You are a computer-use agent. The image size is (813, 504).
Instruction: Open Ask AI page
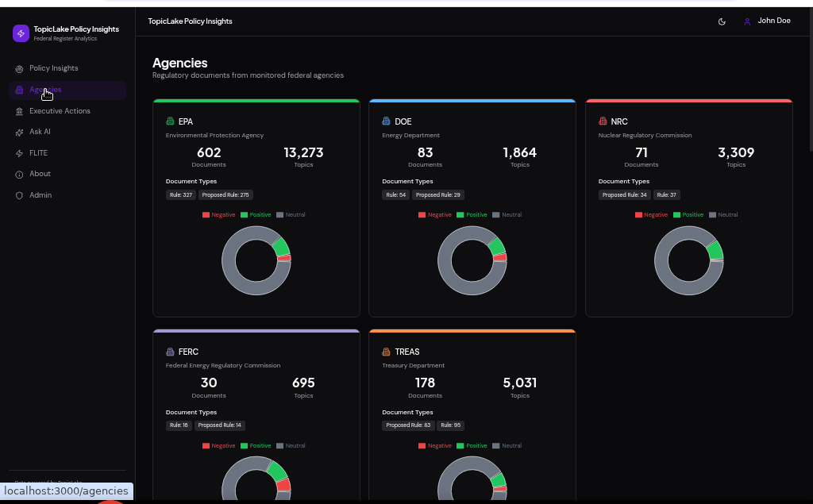[x=40, y=132]
